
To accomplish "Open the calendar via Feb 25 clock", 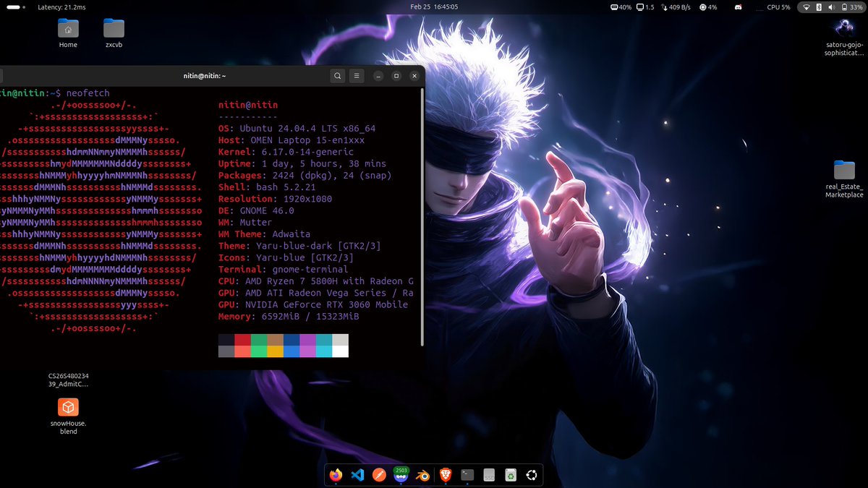I will [x=434, y=7].
